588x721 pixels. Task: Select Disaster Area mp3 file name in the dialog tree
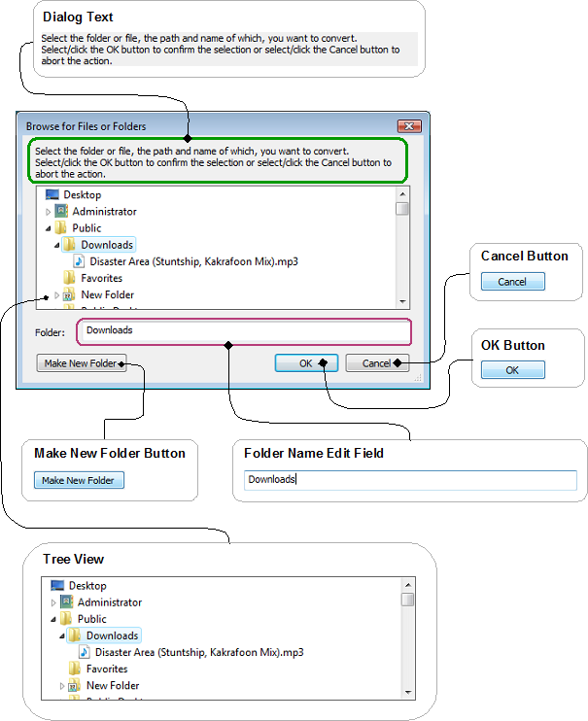(193, 261)
